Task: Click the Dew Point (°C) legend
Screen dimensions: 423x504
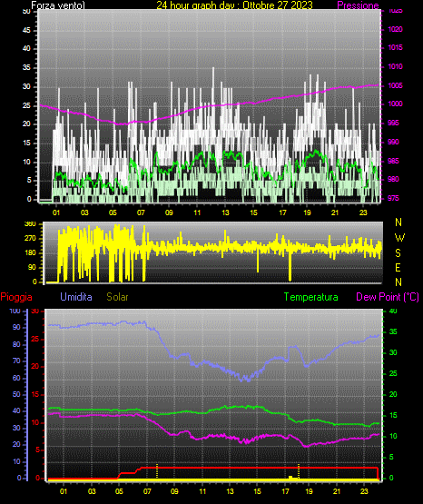Action: click(388, 297)
